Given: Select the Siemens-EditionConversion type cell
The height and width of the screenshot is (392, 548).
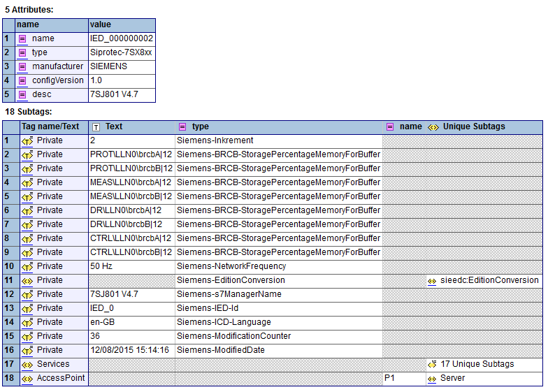Looking at the screenshot, I should (278, 281).
